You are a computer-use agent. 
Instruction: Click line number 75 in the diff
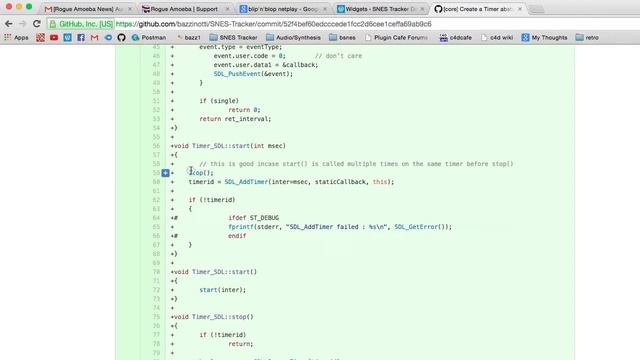coord(156,317)
